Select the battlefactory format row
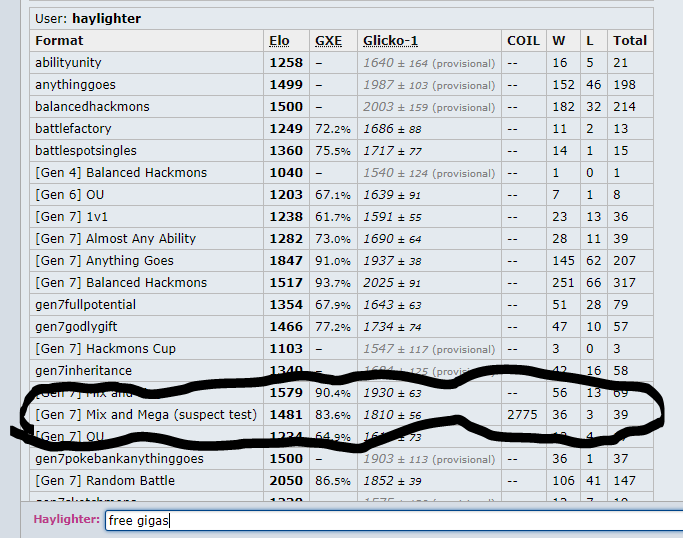This screenshot has width=683, height=538. click(x=73, y=129)
